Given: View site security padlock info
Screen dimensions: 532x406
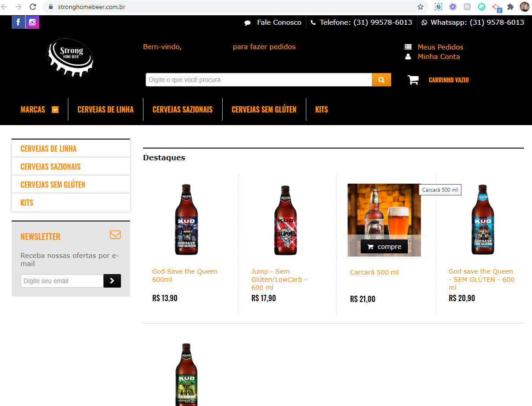Looking at the screenshot, I should pos(51,7).
